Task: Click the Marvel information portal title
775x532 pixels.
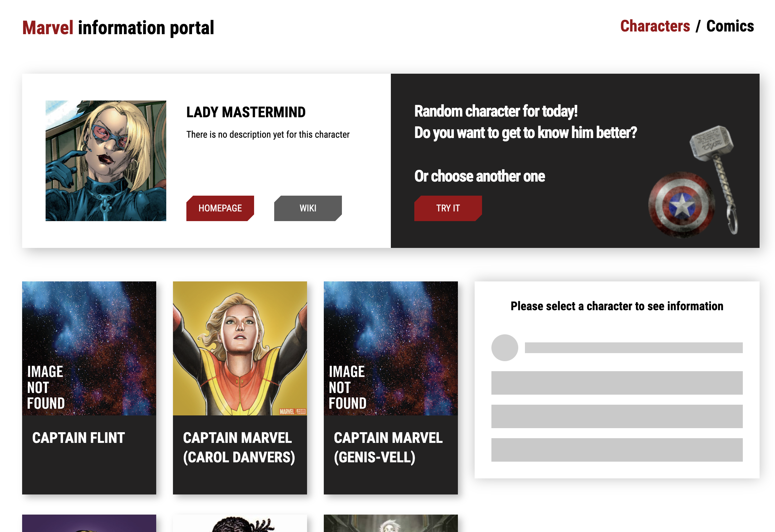Action: coord(118,27)
